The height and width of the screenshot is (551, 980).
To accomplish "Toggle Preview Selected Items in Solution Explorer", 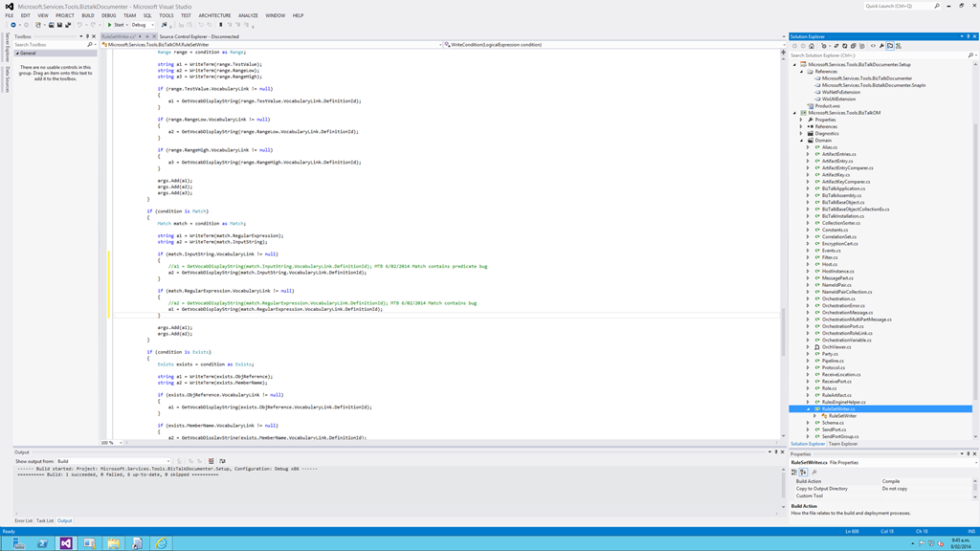I will point(890,46).
